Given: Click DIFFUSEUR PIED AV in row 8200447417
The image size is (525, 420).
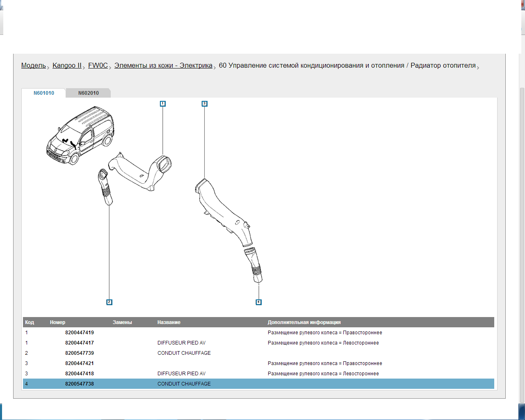Looking at the screenshot, I should pyautogui.click(x=182, y=343).
